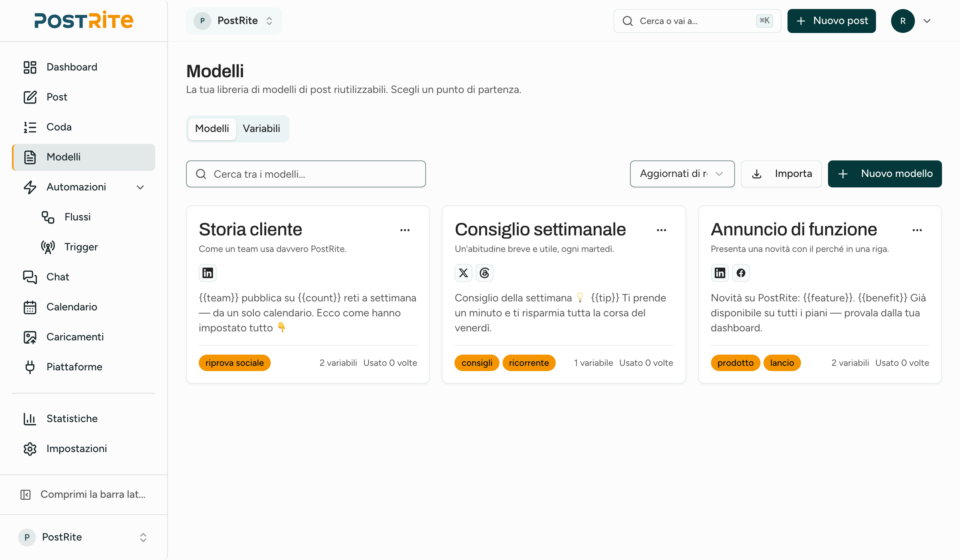This screenshot has width=960, height=560.
Task: Click X icon on Consiglio settimanale card
Action: point(463,273)
